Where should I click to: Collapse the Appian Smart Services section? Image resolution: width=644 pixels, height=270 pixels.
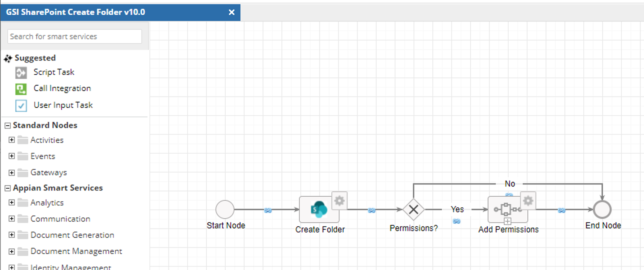[8, 188]
